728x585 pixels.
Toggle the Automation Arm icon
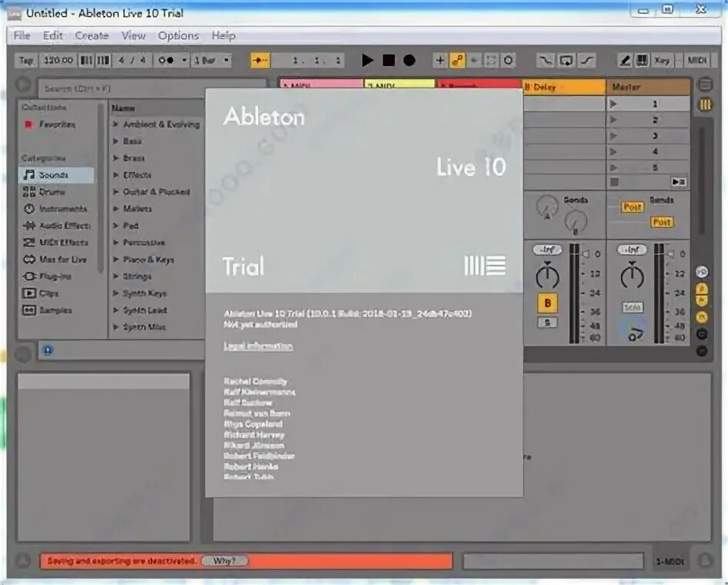(x=458, y=61)
